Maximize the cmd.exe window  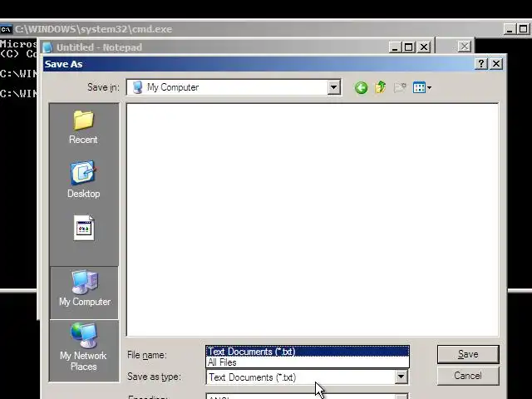(523, 29)
